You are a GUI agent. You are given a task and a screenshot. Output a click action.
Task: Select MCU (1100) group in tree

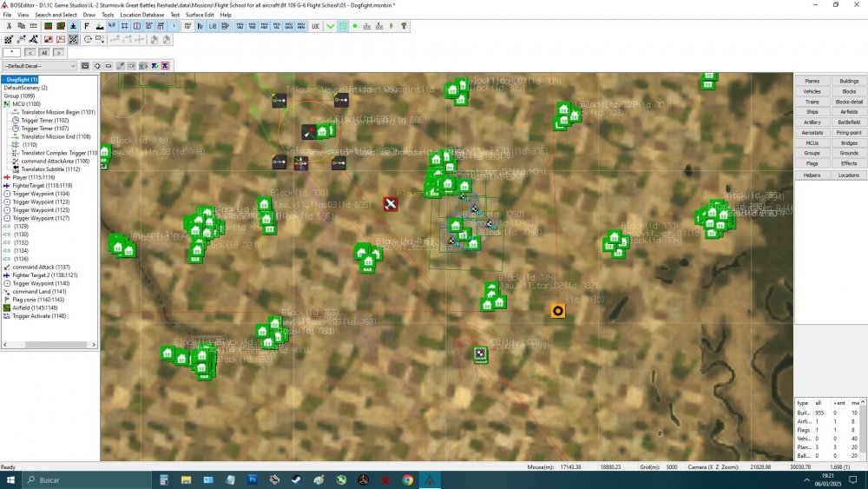pyautogui.click(x=26, y=103)
